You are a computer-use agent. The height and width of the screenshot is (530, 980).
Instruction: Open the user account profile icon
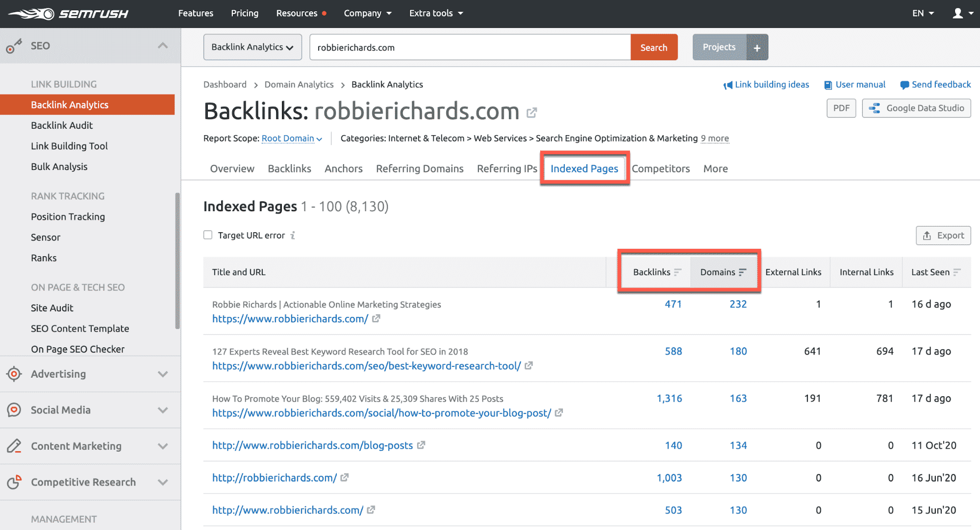[x=957, y=13]
